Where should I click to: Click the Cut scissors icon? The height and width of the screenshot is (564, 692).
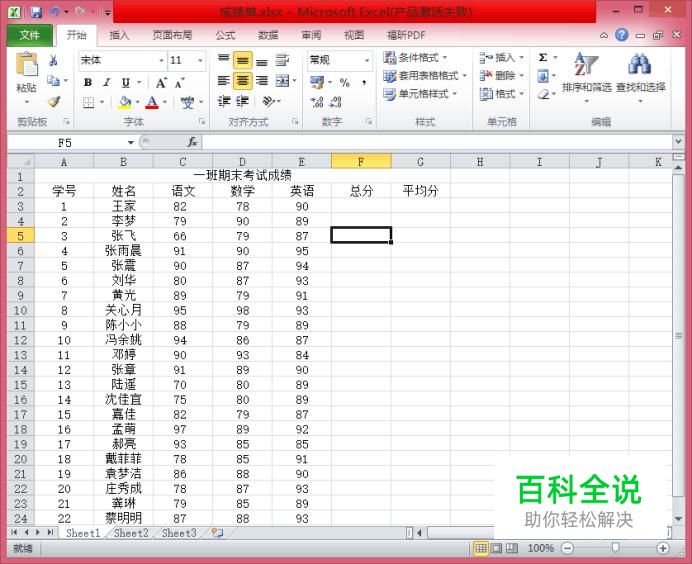tap(54, 60)
